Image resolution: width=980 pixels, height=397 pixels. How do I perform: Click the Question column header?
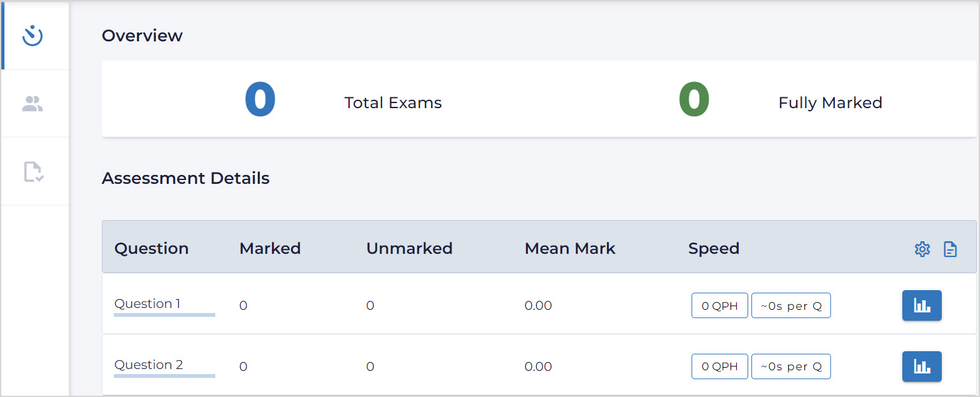coord(152,248)
